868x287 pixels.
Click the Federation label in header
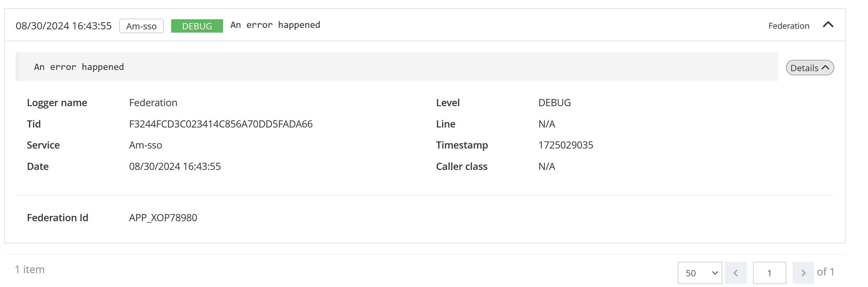coord(788,26)
